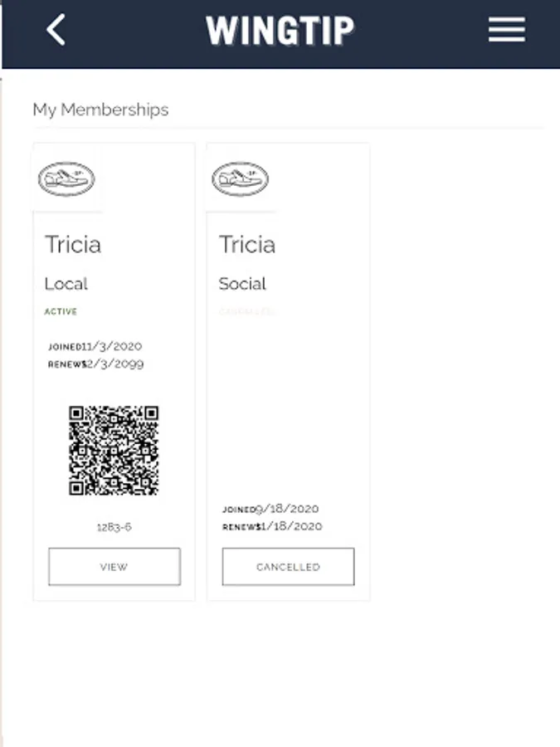Click the member number 1283-6
This screenshot has height=747, width=560.
pos(114,527)
